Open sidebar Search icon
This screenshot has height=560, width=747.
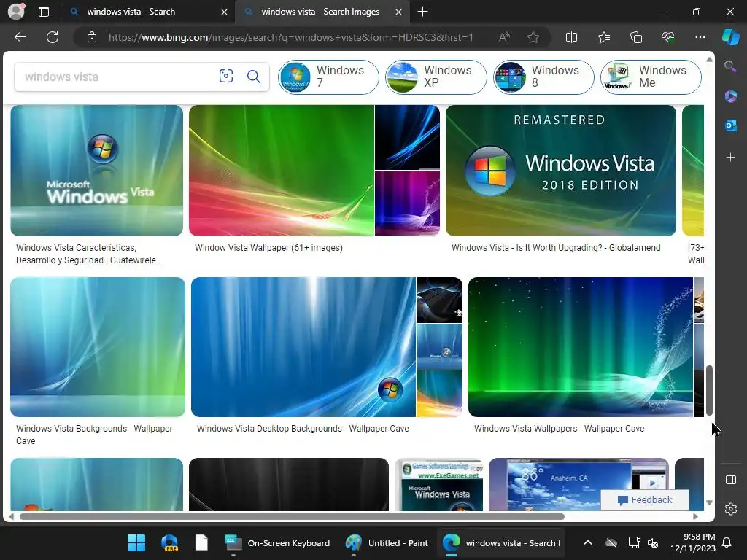730,66
